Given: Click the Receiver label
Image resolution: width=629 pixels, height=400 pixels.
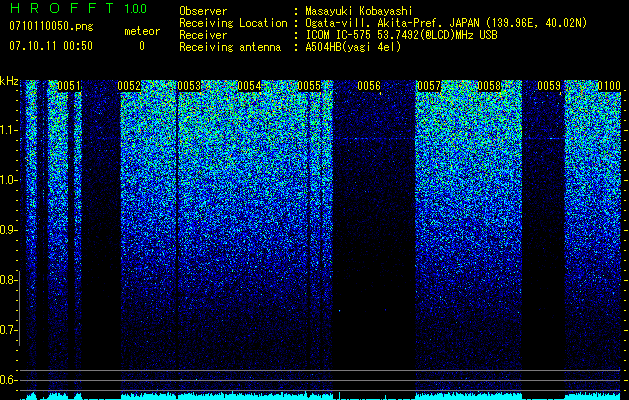Looking at the screenshot, I should [203, 35].
